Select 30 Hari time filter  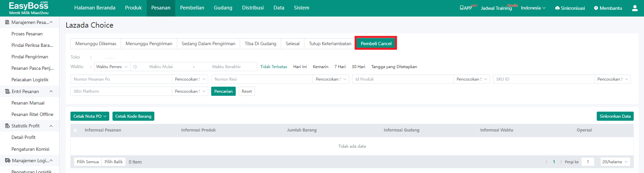[x=358, y=67]
